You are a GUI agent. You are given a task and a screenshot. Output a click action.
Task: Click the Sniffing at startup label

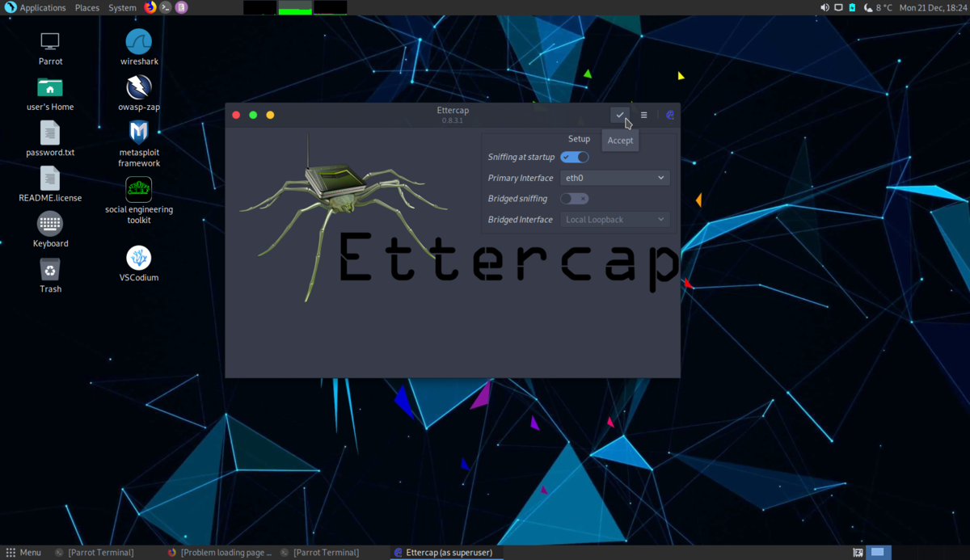521,157
